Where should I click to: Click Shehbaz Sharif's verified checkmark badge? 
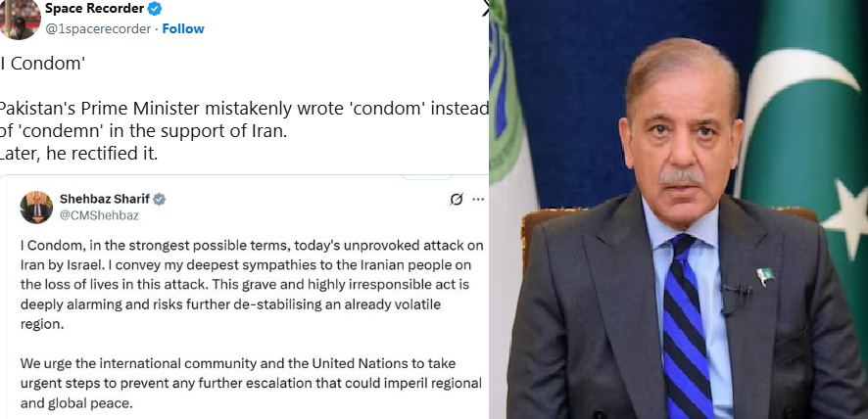coord(159,199)
